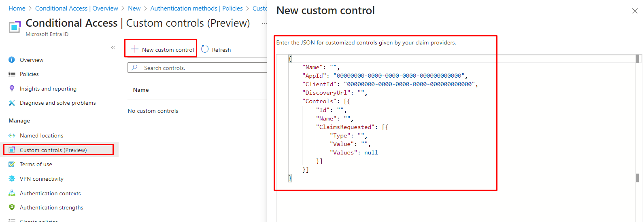Viewport: 644px width, 222px height.
Task: Refresh the custom controls list
Action: pos(216,50)
